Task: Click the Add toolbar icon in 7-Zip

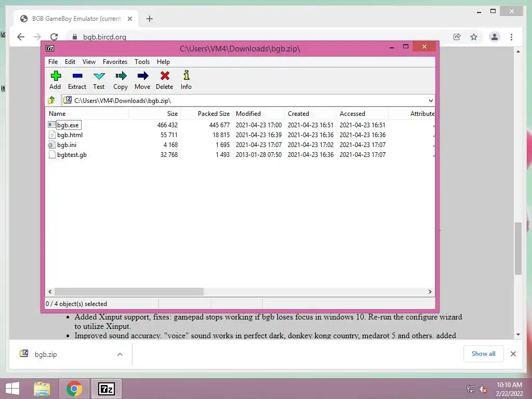Action: pos(55,76)
